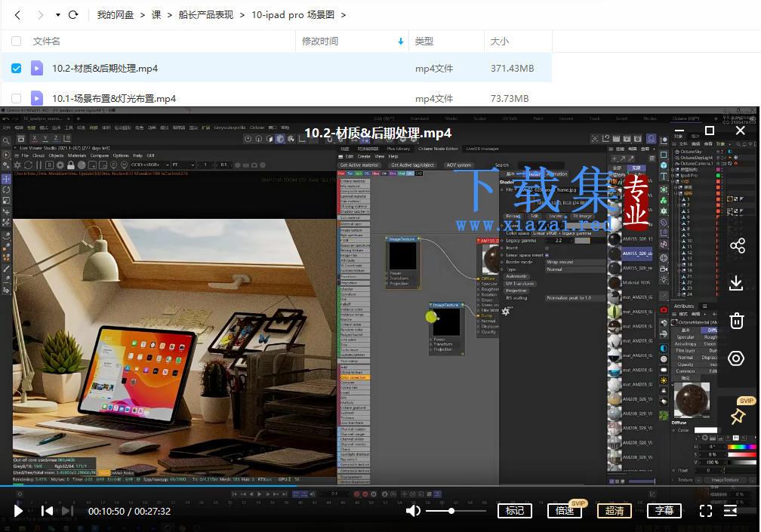
Task: Mute the video with the speaker icon
Action: click(x=413, y=511)
